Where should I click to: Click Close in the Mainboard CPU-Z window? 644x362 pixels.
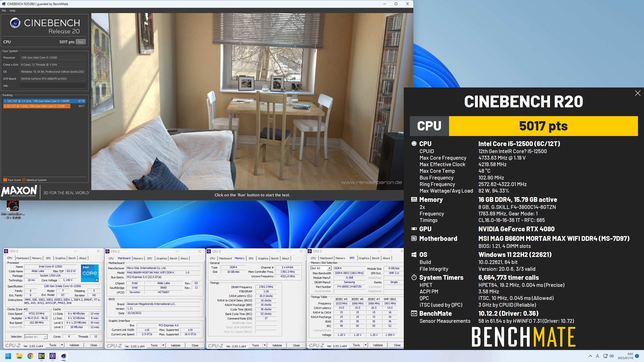(195, 345)
